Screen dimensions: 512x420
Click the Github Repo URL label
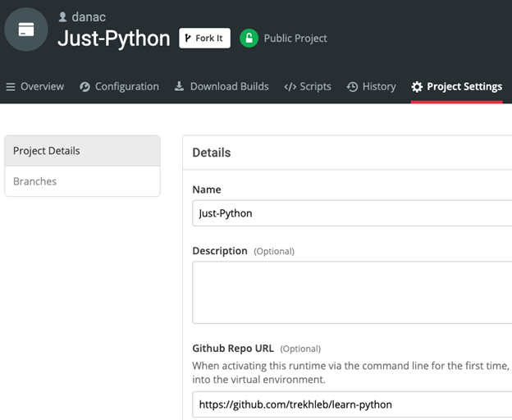coord(233,348)
